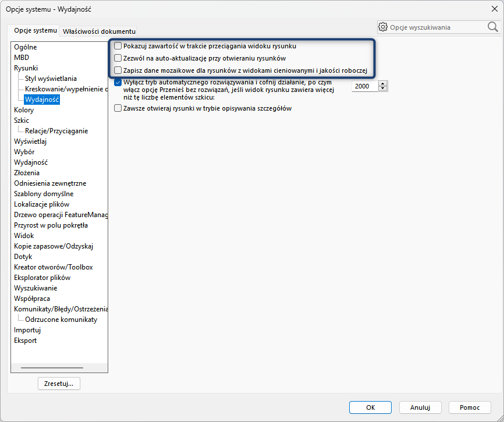504x422 pixels.
Task: Enable Zawsze otwieraj rysunki w trybie opisywania
Action: [118, 108]
